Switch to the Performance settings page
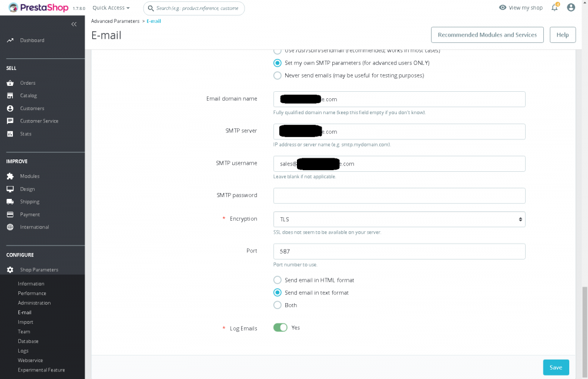 pos(32,293)
